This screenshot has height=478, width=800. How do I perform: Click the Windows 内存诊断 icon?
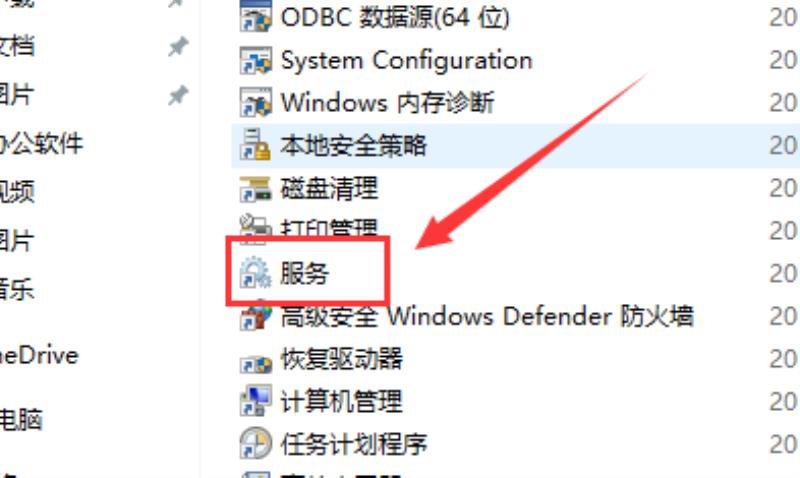coord(256,103)
